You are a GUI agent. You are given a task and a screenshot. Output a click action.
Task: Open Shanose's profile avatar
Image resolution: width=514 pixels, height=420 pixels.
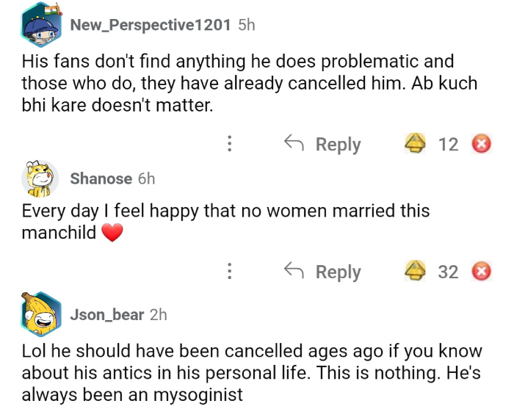(x=41, y=179)
